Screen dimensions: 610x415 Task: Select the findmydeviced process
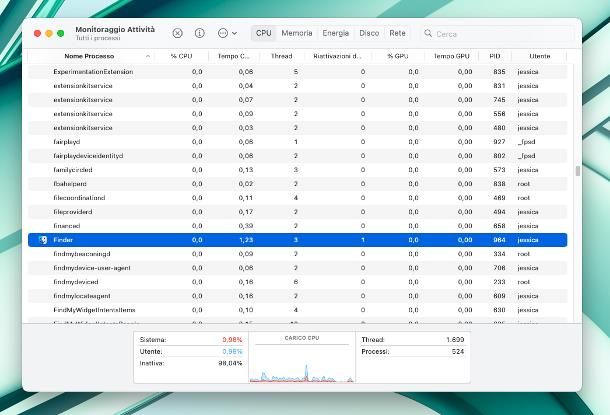(298, 282)
